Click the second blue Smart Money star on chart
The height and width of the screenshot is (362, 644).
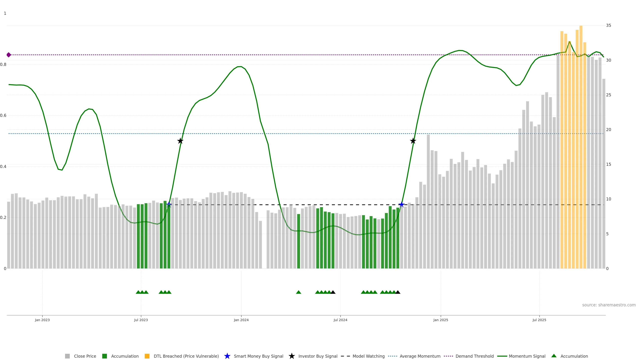coord(401,205)
